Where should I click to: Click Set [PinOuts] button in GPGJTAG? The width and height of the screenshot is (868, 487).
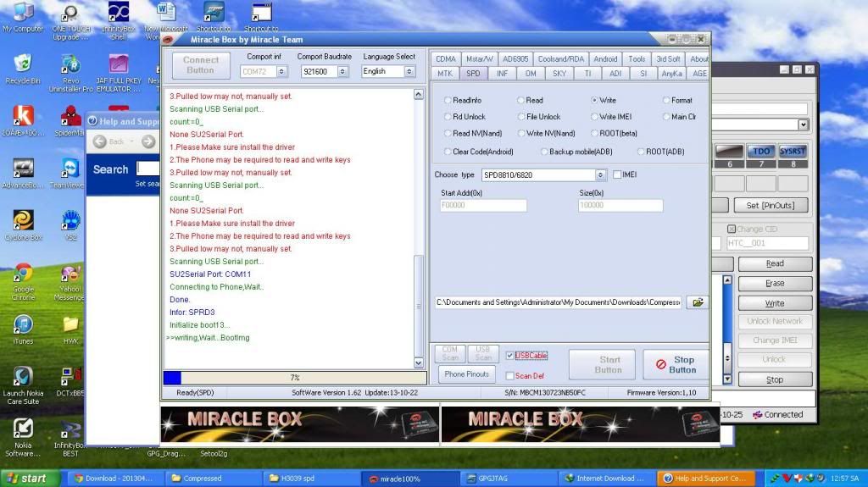(x=771, y=205)
